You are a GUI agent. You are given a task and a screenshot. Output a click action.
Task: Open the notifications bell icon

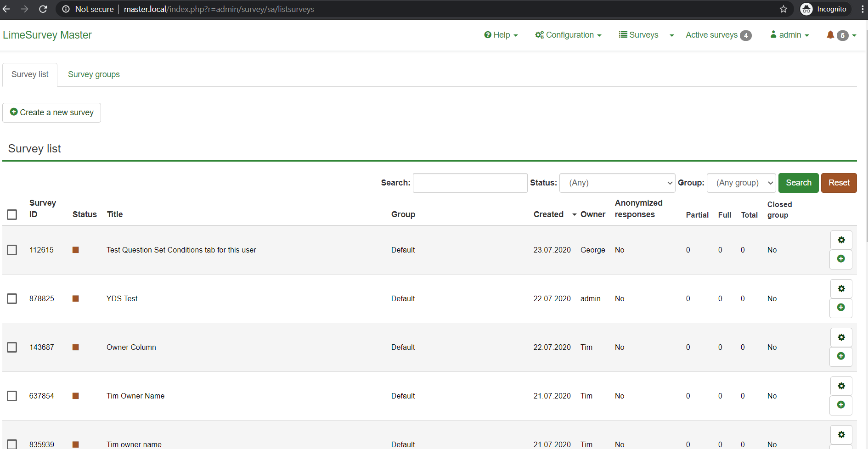(830, 35)
